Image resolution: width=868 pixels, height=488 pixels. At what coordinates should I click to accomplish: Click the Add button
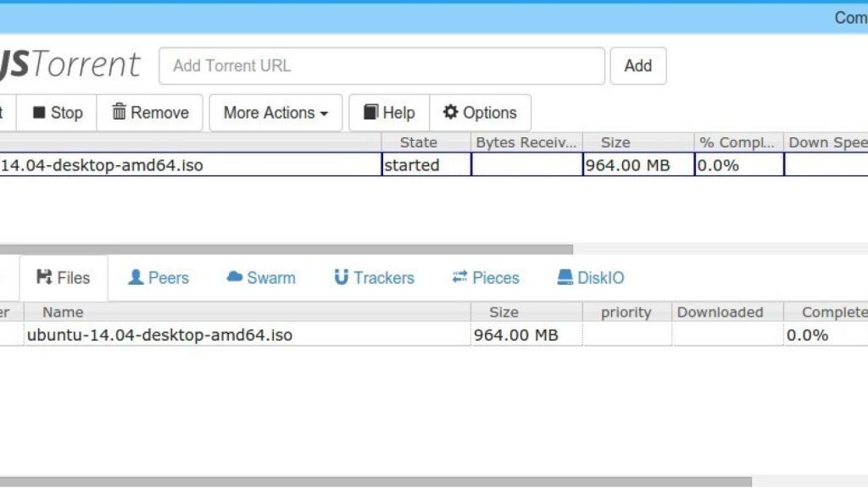tap(638, 65)
